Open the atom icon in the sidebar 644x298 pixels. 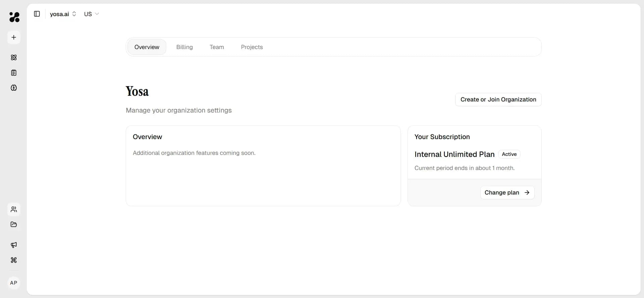(x=14, y=57)
